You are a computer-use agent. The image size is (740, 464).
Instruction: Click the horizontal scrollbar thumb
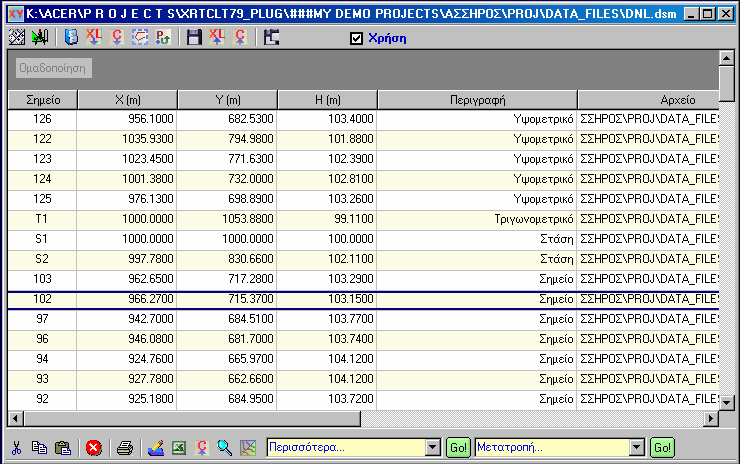pyautogui.click(x=192, y=418)
